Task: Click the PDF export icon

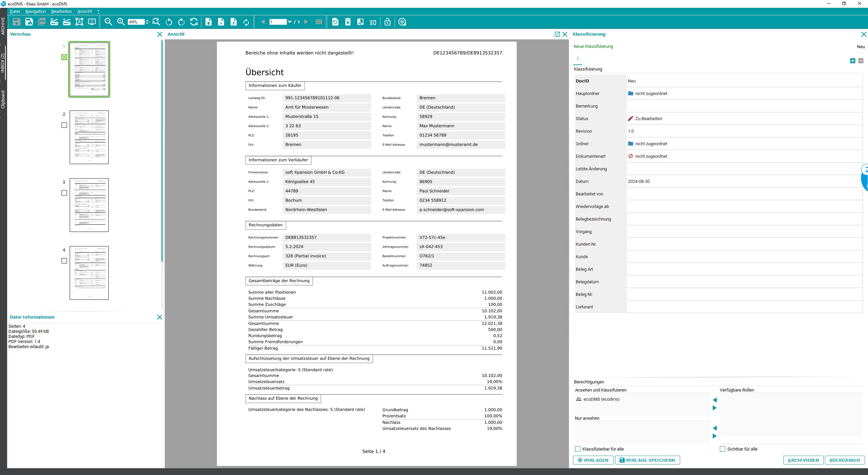Action: coord(42,22)
